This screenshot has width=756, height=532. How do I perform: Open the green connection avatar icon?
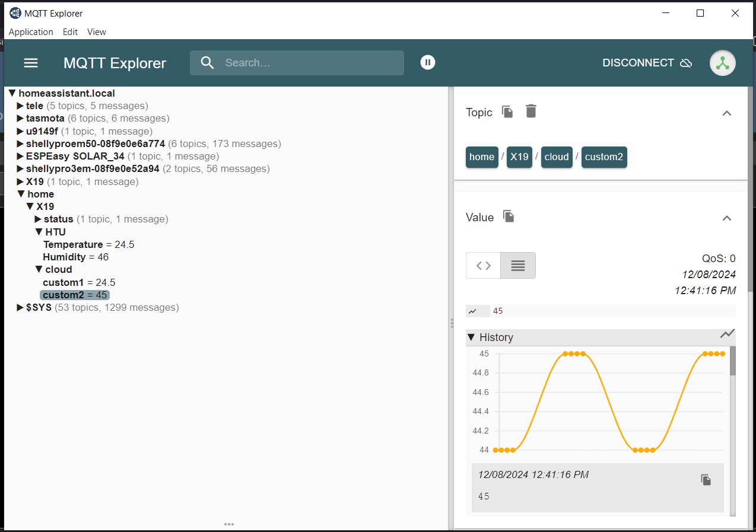(x=723, y=63)
